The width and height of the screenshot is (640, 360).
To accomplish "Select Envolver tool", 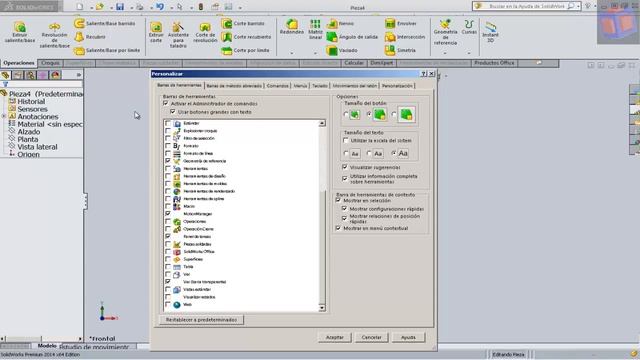I will (x=401, y=24).
